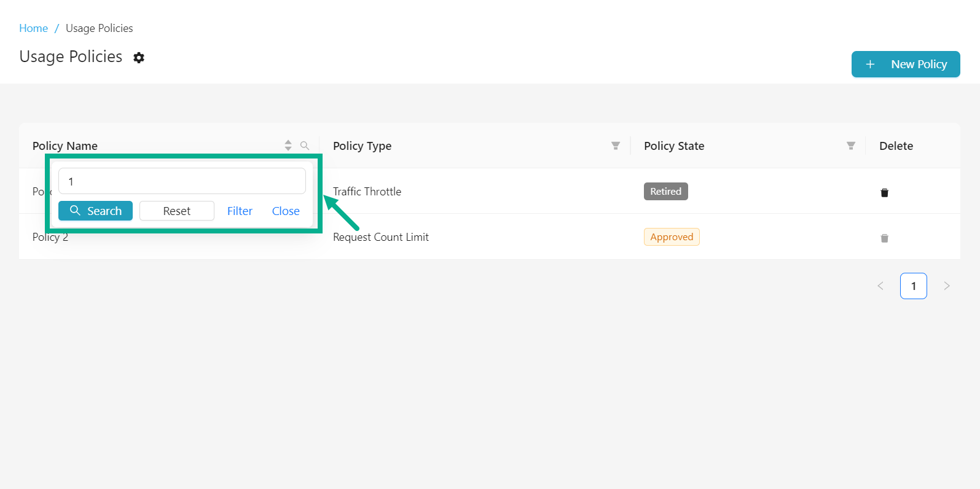Image resolution: width=980 pixels, height=489 pixels.
Task: Focus the policy name search input field
Action: 182,181
